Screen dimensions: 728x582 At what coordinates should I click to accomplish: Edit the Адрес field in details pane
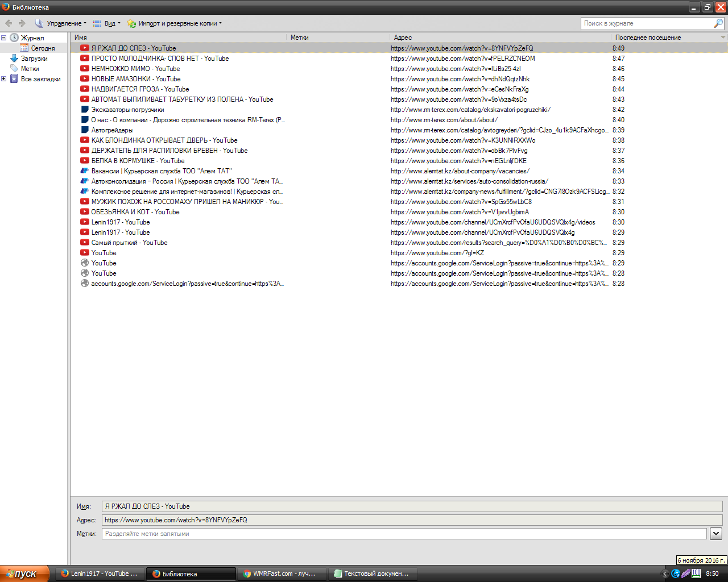412,520
